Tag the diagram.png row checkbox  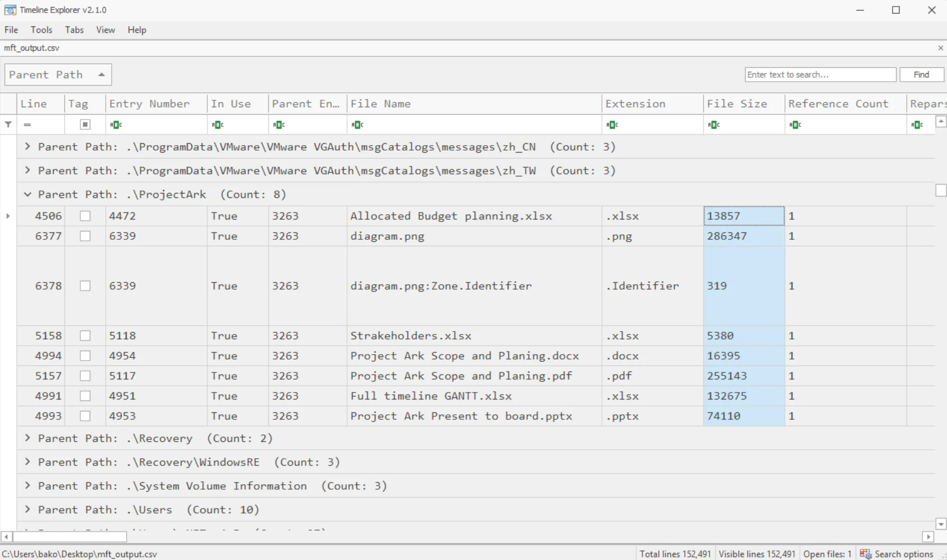tap(85, 236)
